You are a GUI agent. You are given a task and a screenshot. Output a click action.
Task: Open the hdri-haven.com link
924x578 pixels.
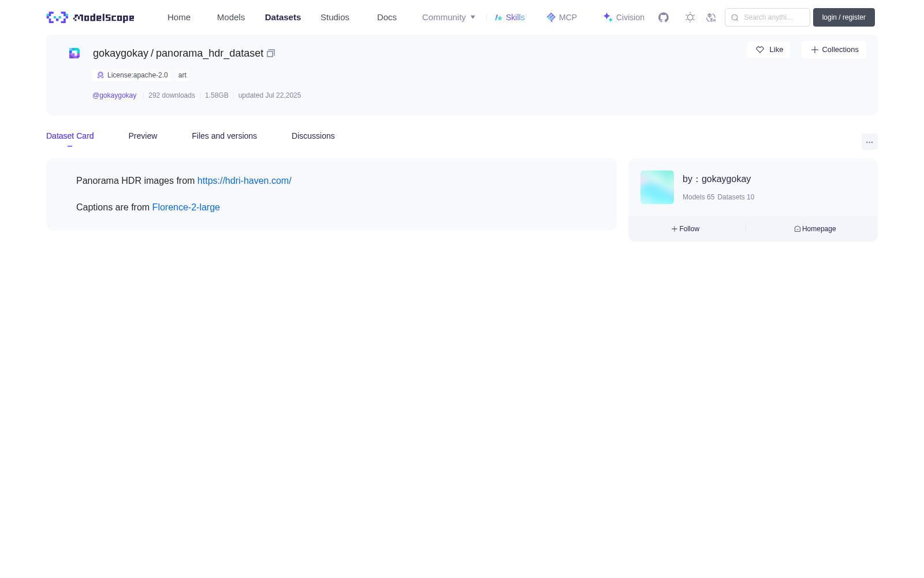point(244,181)
